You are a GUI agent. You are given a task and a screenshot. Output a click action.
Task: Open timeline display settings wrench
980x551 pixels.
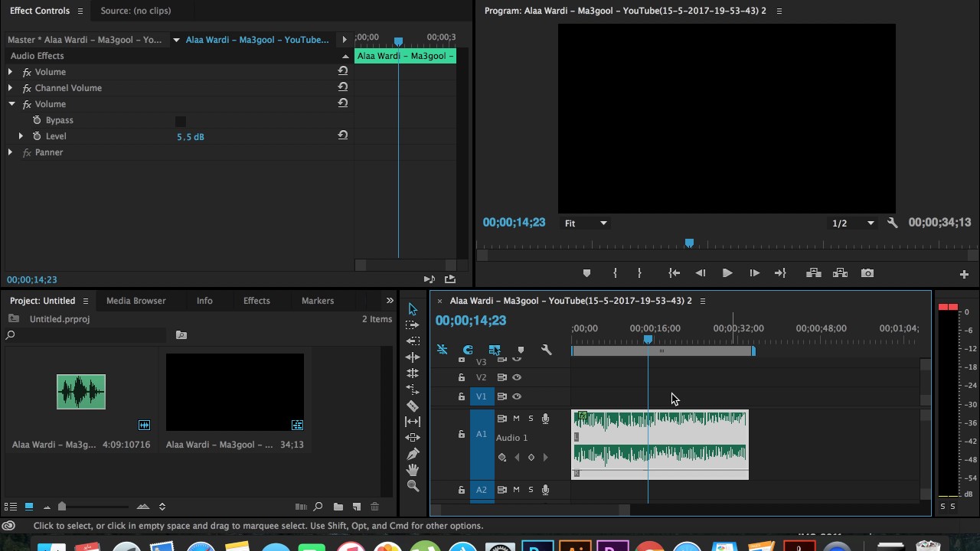pos(546,350)
